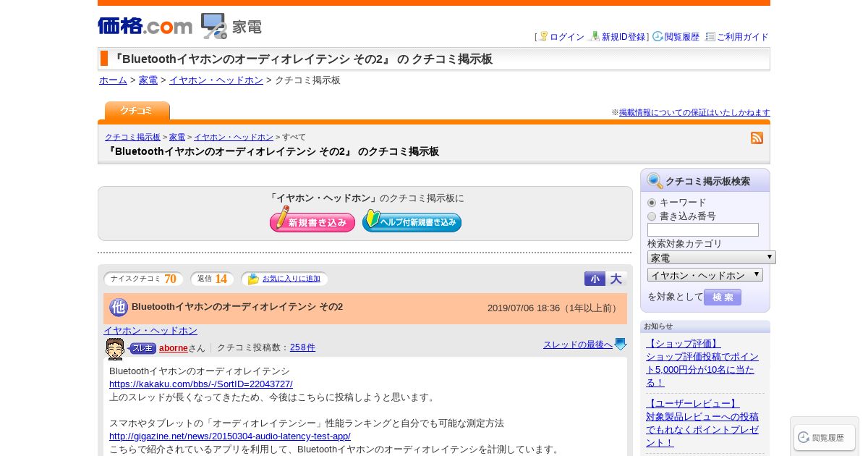The height and width of the screenshot is (456, 868).
Task: Click the post date 2019/07/06 18:36
Action: pyautogui.click(x=524, y=308)
